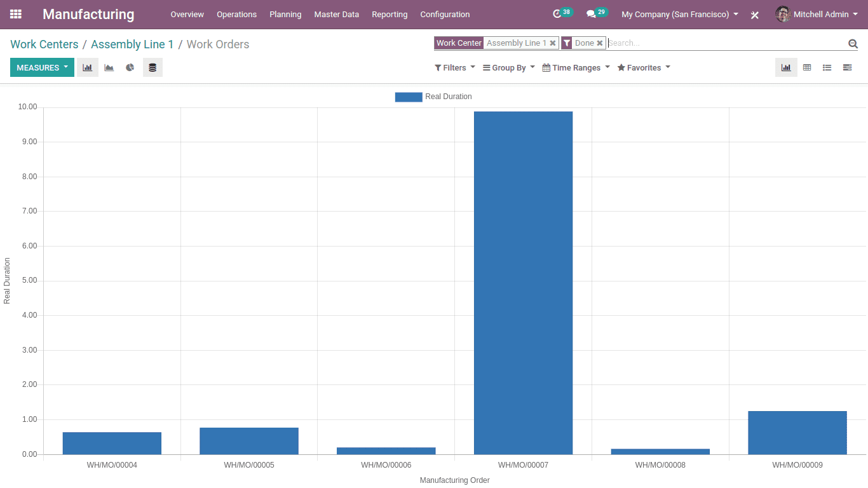Switch to graph view
This screenshot has height=488, width=868.
pyautogui.click(x=786, y=67)
